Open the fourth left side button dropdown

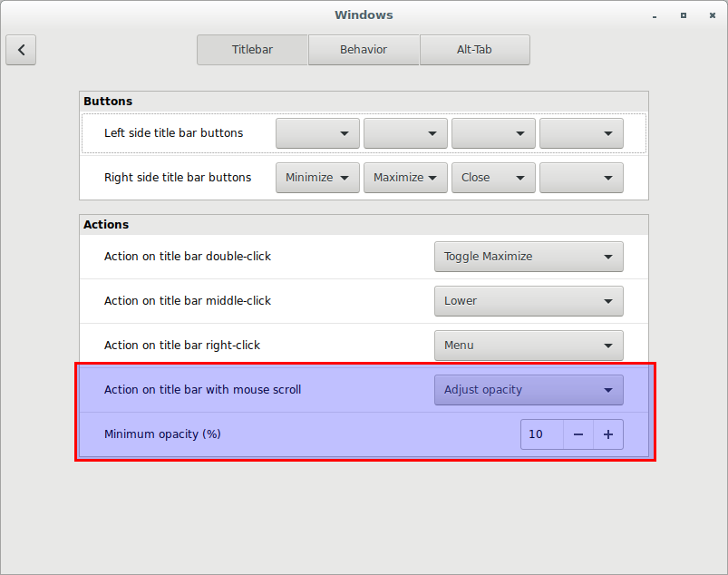[581, 133]
